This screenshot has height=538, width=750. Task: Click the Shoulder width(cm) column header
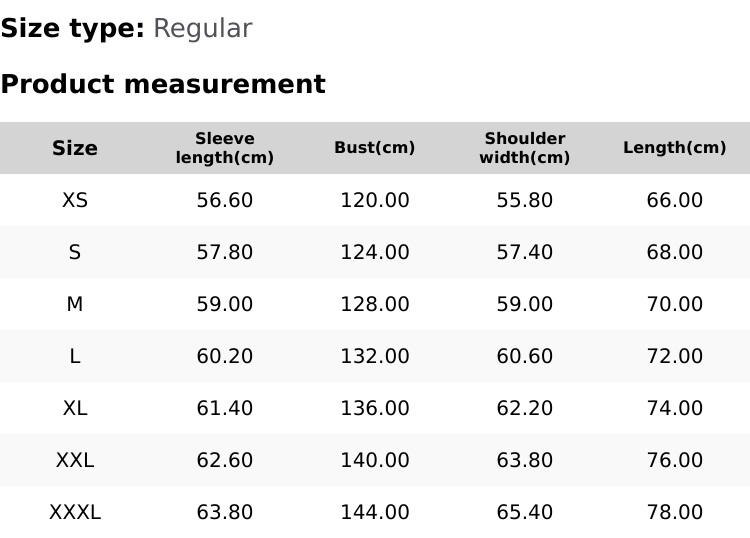525,148
